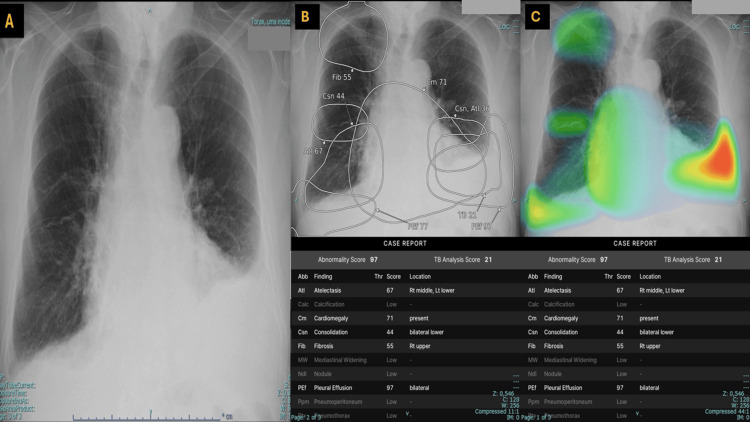Image resolution: width=750 pixels, height=422 pixels.
Task: Click the red heatmap hotspot in panel C
Action: coord(721,159)
